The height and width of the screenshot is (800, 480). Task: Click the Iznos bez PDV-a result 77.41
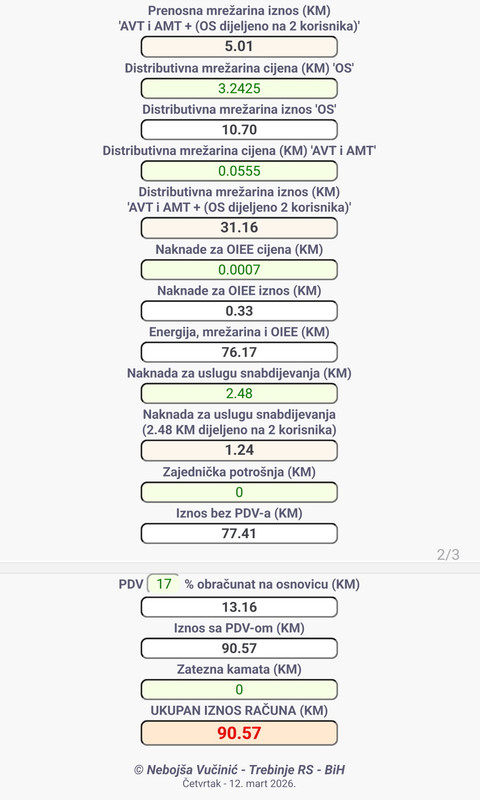pyautogui.click(x=239, y=534)
